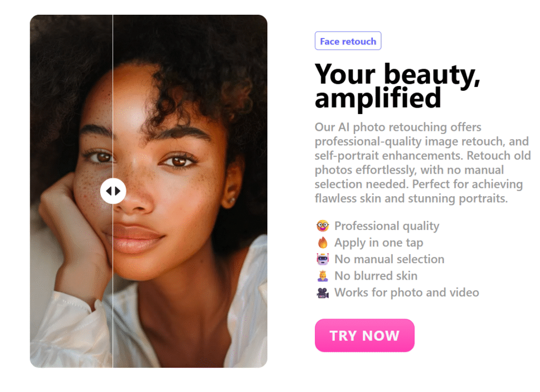Click the No blurred skin feature text
Image resolution: width=540 pixels, height=392 pixels.
tap(375, 276)
